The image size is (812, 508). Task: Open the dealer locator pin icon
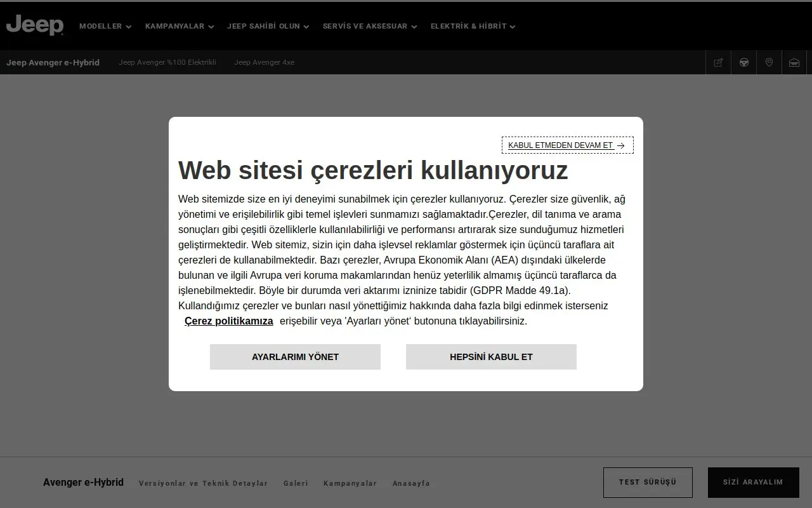click(769, 62)
